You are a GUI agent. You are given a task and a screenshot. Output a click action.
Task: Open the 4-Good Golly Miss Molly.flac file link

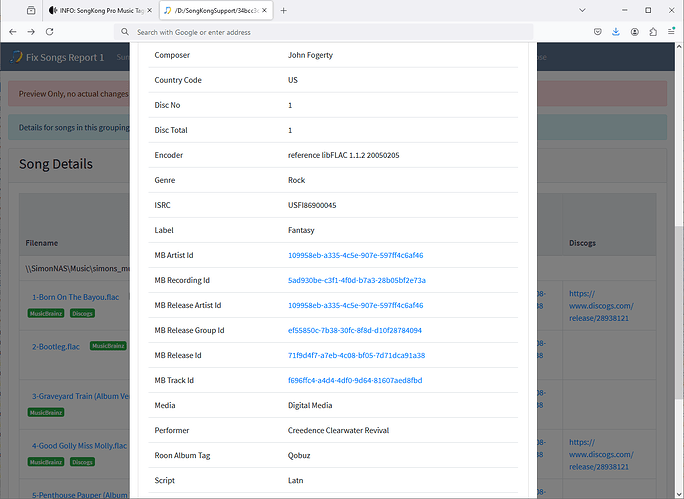coord(79,446)
